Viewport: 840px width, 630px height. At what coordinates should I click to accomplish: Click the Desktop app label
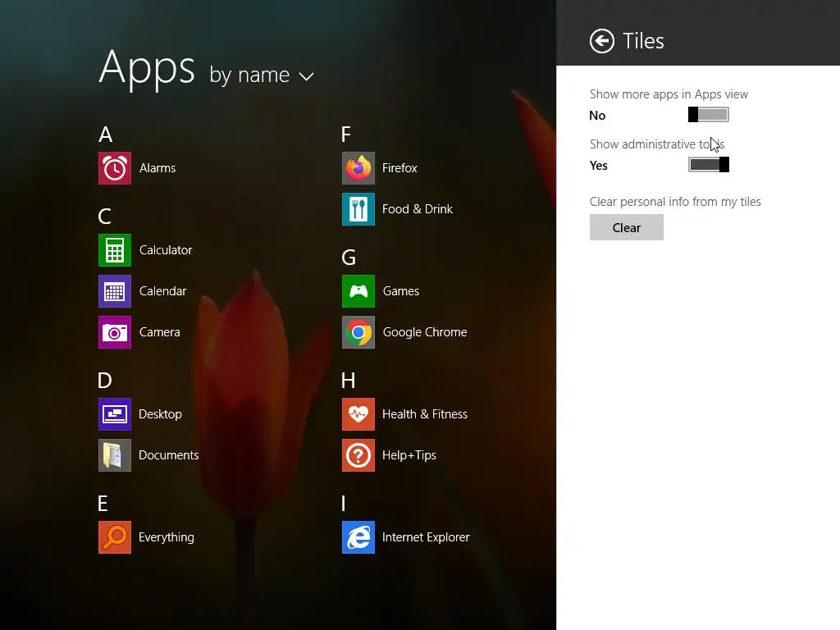[160, 414]
